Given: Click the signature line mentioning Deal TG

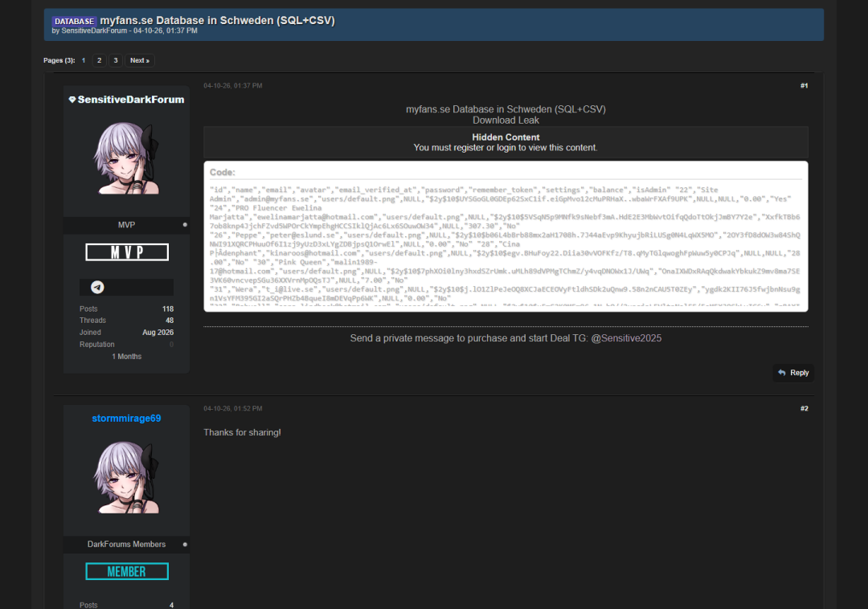Looking at the screenshot, I should pos(506,338).
